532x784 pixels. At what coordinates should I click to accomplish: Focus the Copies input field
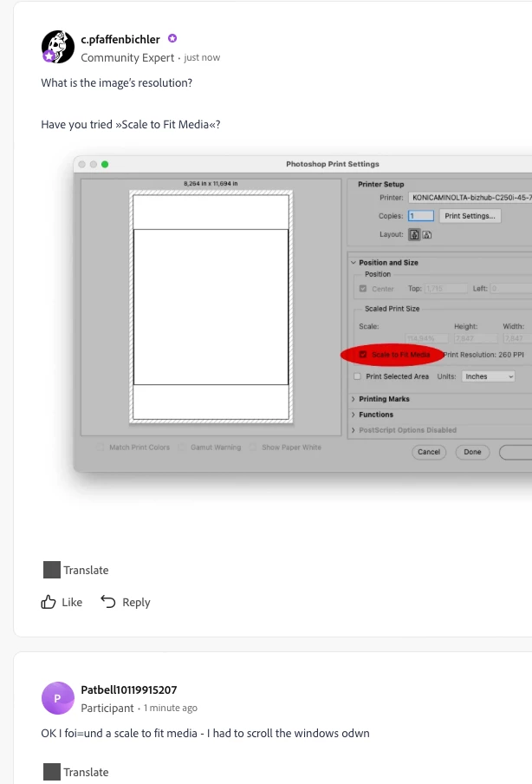pyautogui.click(x=420, y=216)
